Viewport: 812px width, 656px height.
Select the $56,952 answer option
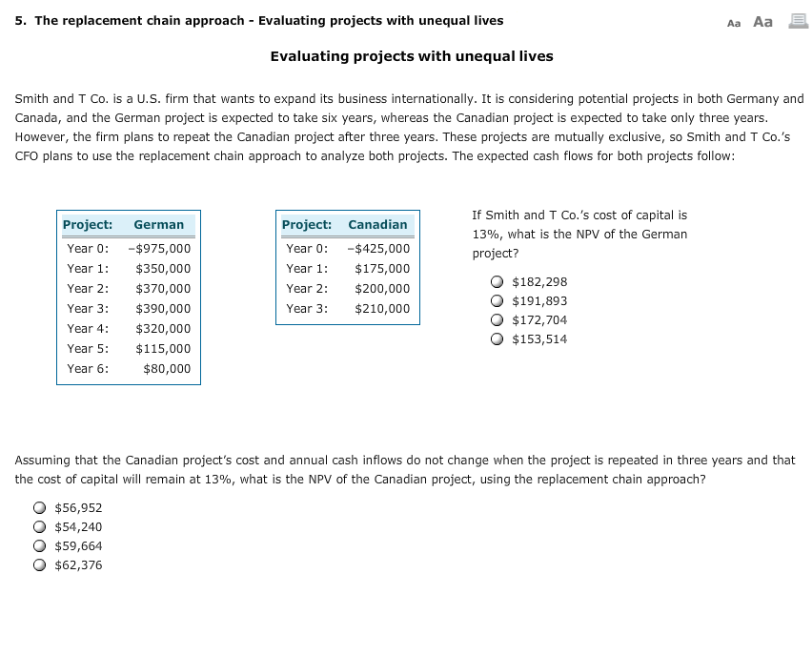coord(40,508)
